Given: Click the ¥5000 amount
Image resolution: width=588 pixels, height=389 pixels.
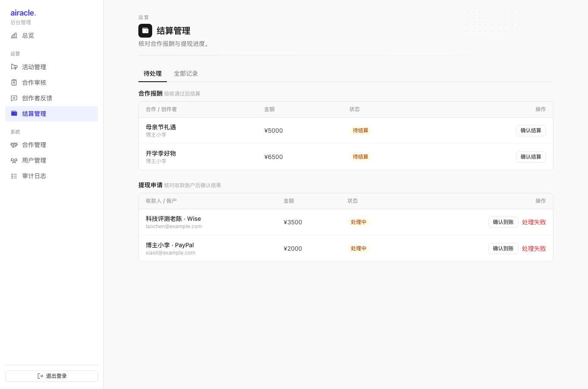Looking at the screenshot, I should tap(274, 131).
